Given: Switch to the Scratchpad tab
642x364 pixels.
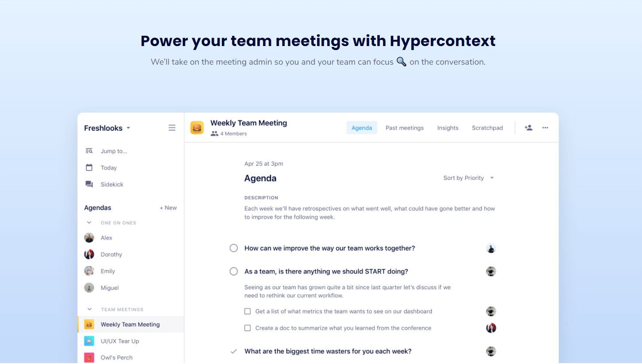Looking at the screenshot, I should point(487,128).
